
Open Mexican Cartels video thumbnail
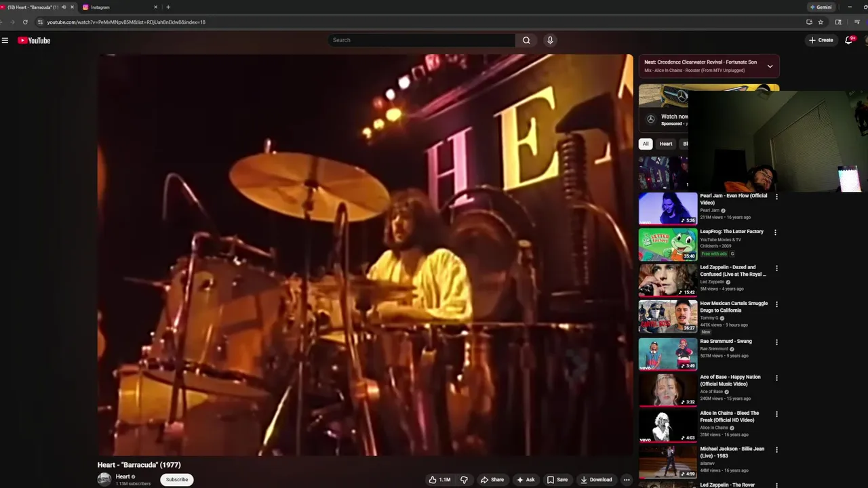point(668,316)
